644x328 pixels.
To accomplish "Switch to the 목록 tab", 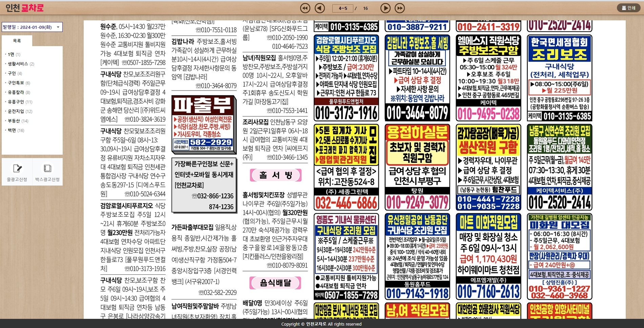I will [18, 40].
